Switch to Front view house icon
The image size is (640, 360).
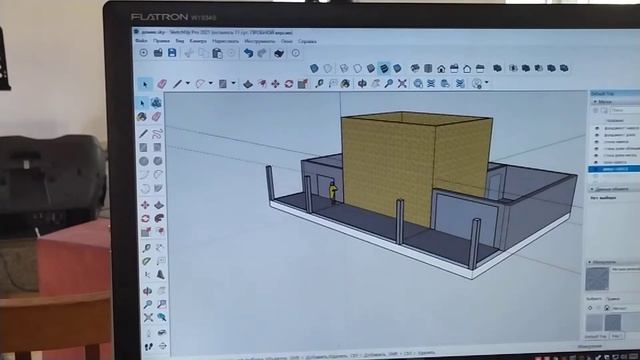point(441,69)
